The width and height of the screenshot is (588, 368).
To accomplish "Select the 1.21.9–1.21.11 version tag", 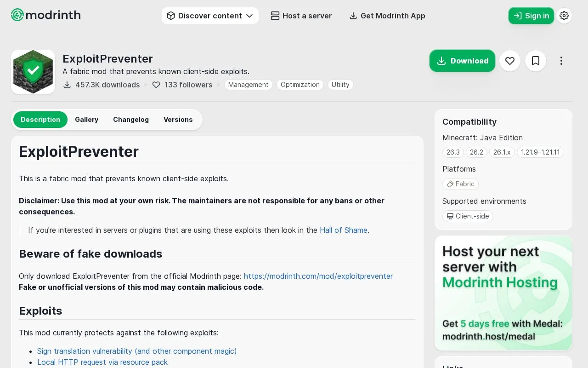I will [x=540, y=152].
